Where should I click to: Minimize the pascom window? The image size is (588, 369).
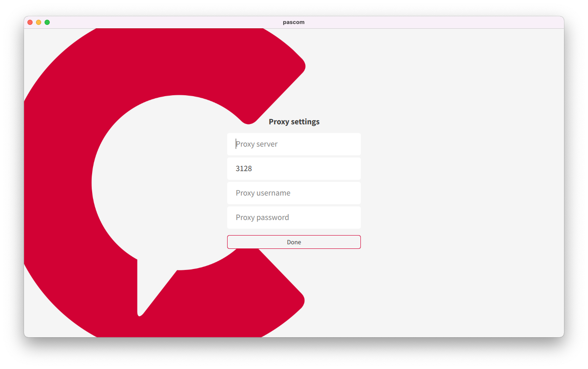(39, 22)
